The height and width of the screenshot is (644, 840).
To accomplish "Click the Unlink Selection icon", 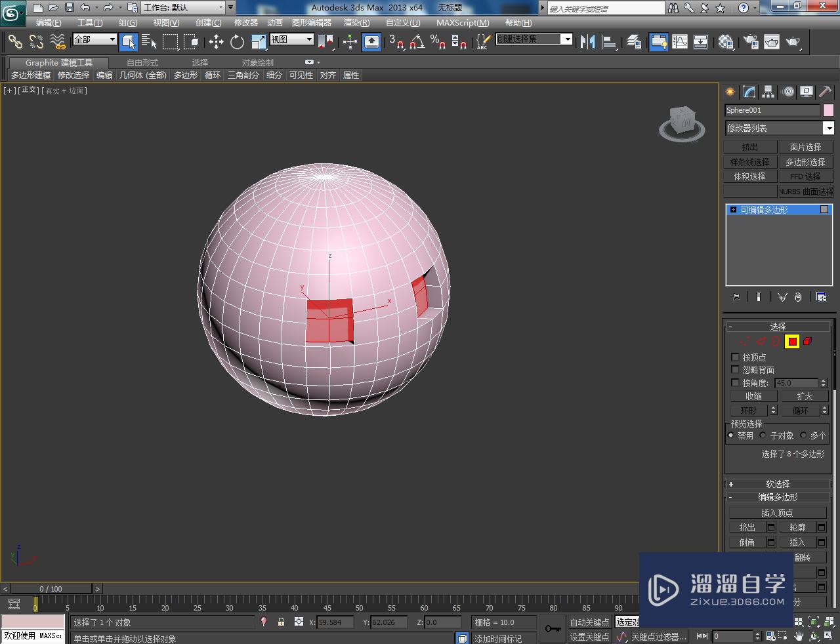I will [36, 42].
